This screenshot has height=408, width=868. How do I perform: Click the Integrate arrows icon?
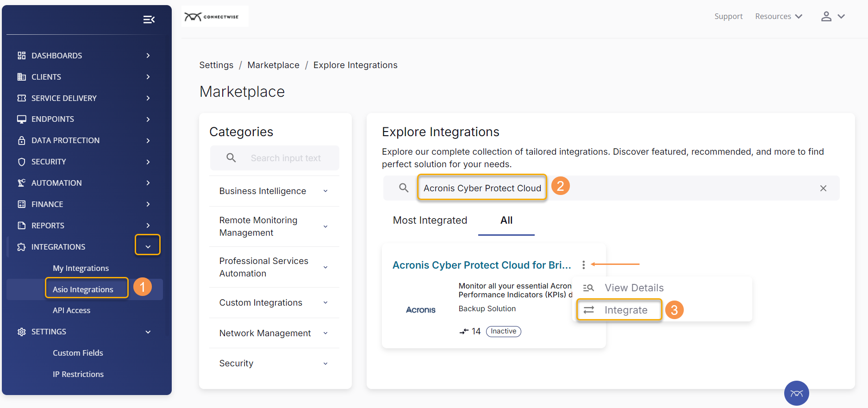click(588, 310)
